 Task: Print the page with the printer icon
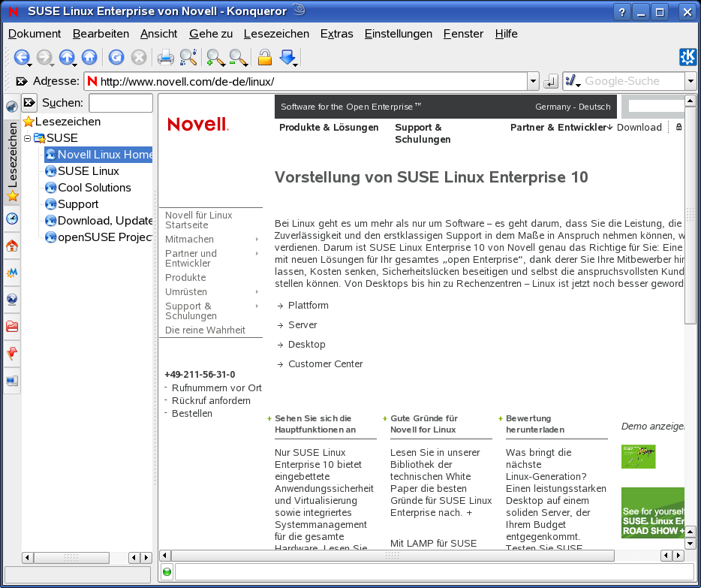165,57
